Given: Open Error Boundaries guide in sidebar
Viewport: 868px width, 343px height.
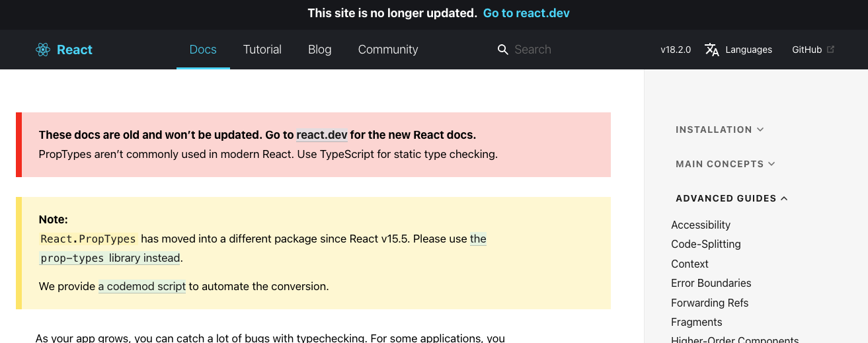Looking at the screenshot, I should pyautogui.click(x=711, y=283).
